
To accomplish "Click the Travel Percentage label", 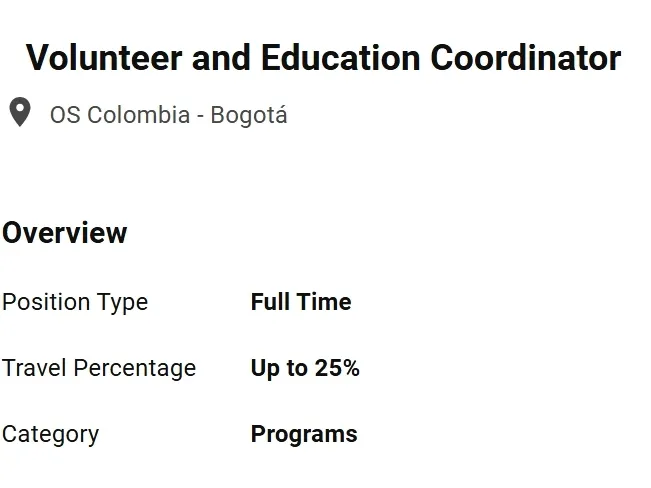I will tap(99, 368).
